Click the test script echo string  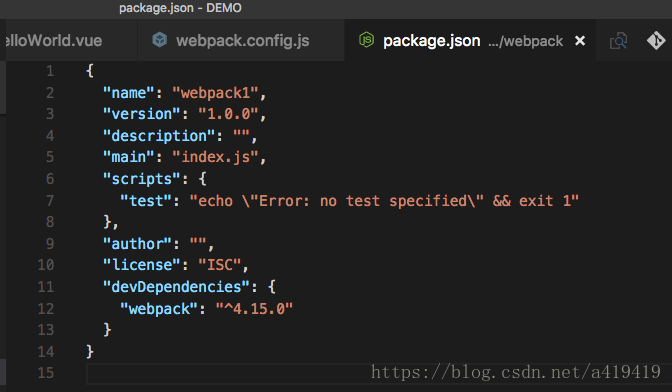click(x=384, y=200)
